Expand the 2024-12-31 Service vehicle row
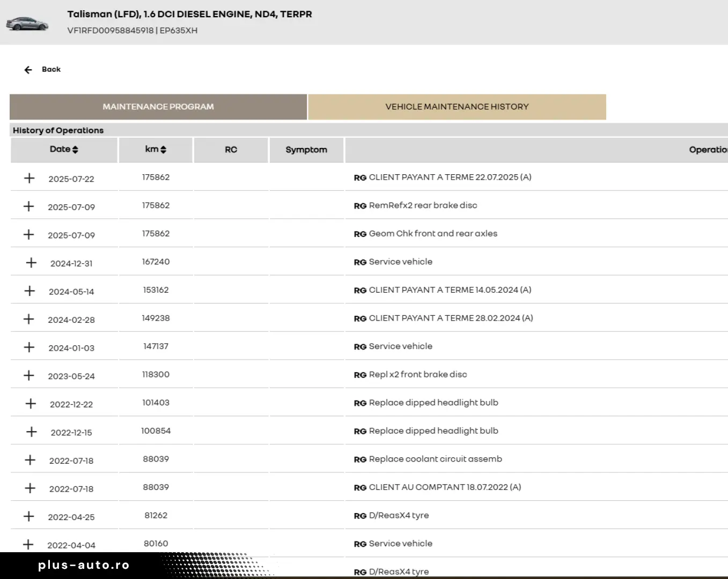Image resolution: width=728 pixels, height=579 pixels. [31, 263]
